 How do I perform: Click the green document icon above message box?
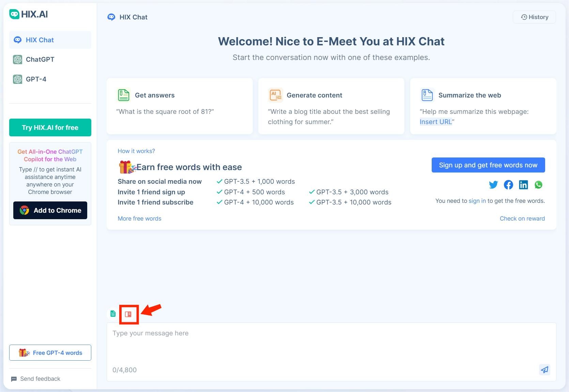point(113,314)
